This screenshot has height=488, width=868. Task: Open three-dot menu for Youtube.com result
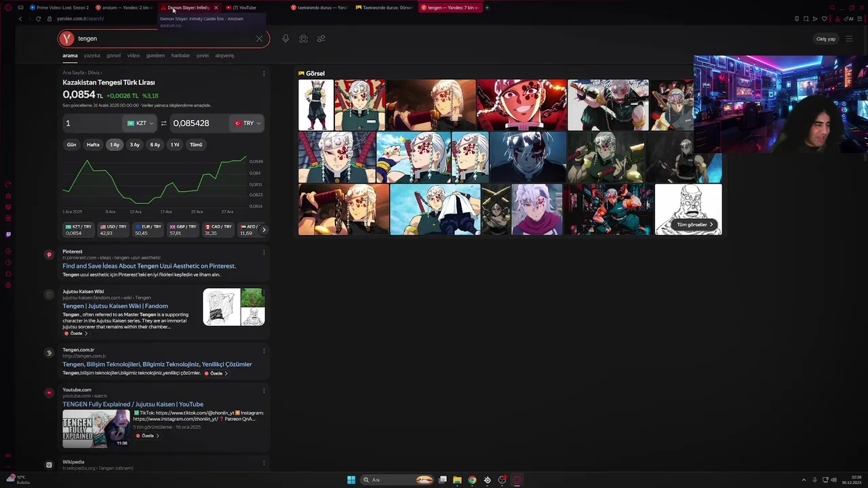(264, 390)
